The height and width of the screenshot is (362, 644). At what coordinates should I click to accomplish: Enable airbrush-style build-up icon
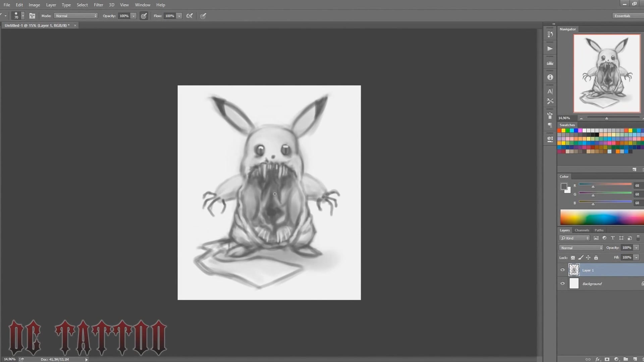pos(190,16)
